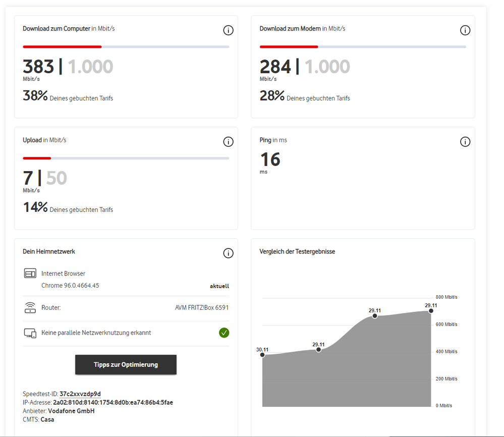Show info for Dein Heimnetzwerk
Viewport: 504px width, 437px height.
click(x=228, y=253)
